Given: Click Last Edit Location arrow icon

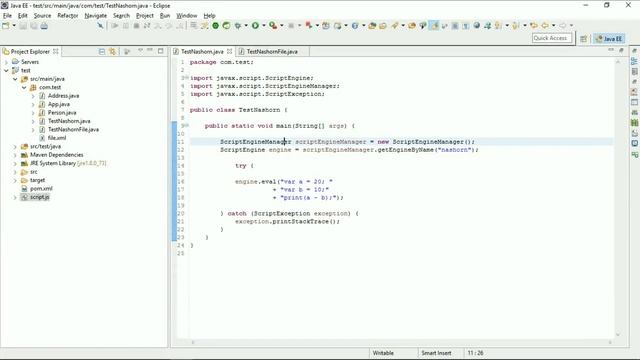Looking at the screenshot, I should click(534, 26).
